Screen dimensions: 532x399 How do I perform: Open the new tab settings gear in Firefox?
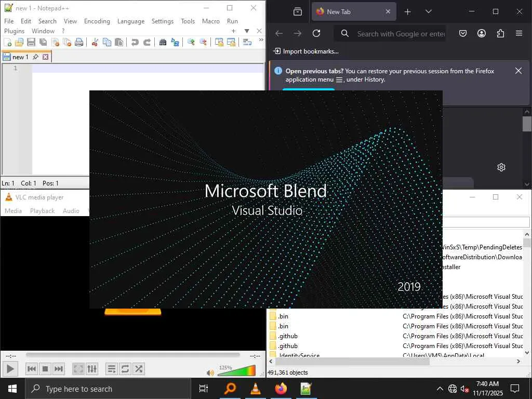tap(501, 167)
